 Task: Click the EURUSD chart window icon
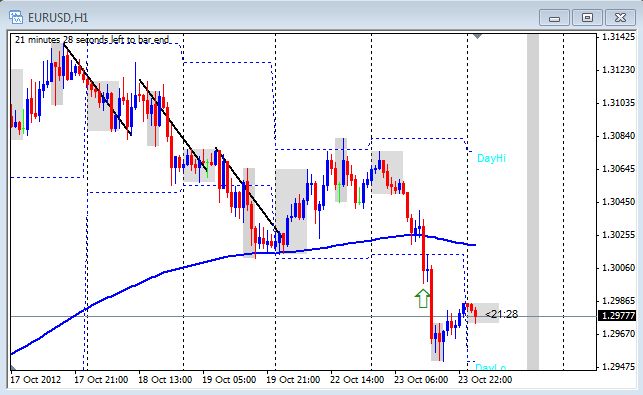[x=16, y=17]
